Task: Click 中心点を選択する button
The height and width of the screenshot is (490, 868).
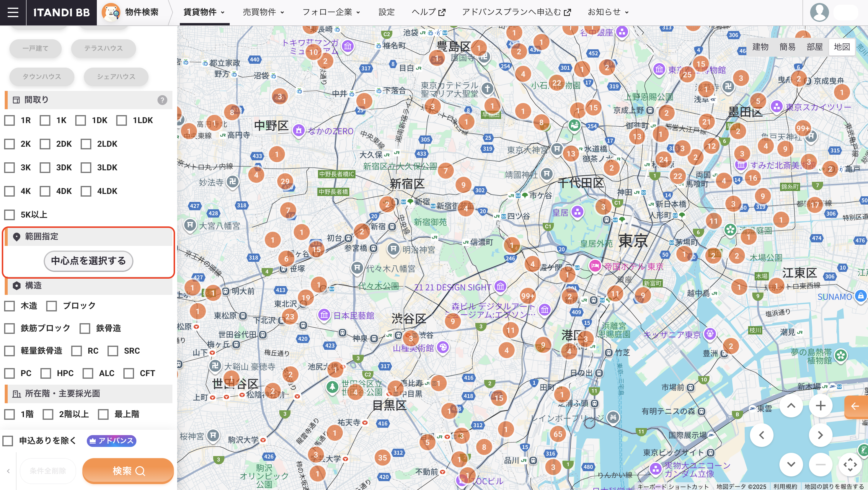Action: pos(89,261)
